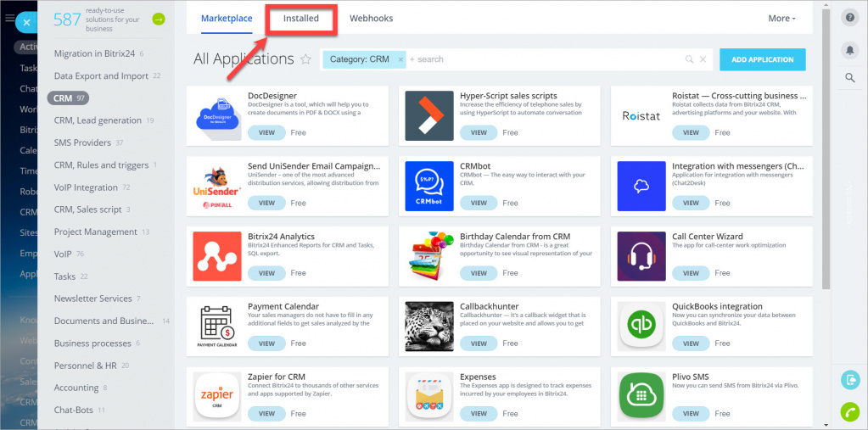Clear the search field with X icon
868x430 pixels.
[703, 59]
